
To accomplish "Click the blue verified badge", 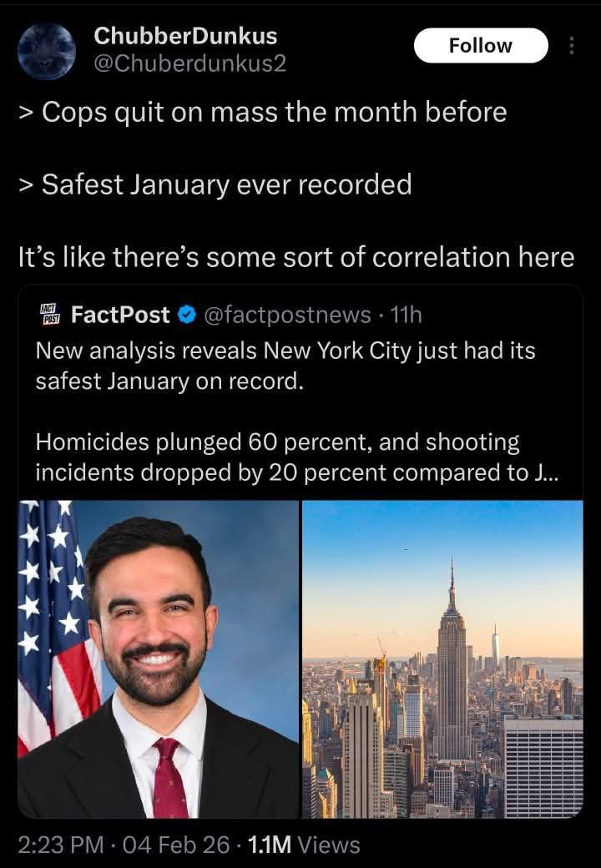I will pos(188,315).
